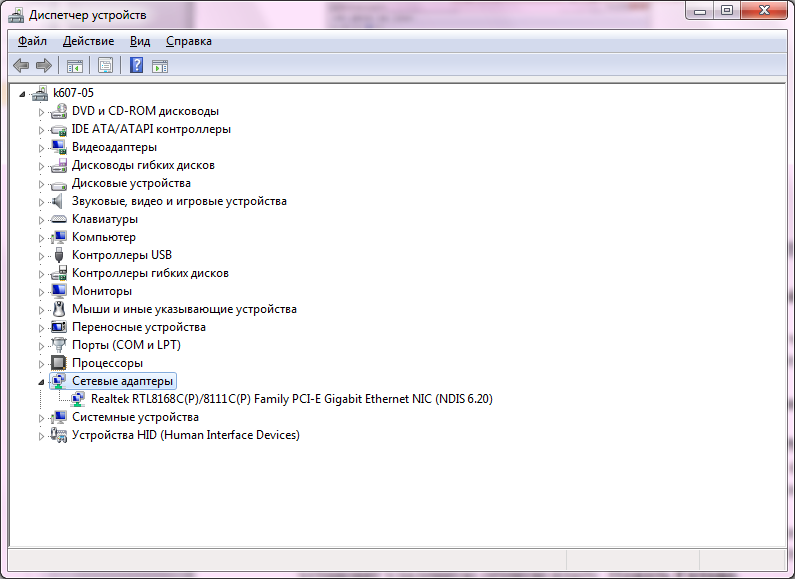
Task: Click the Процессоры chip icon
Action: (x=59, y=363)
